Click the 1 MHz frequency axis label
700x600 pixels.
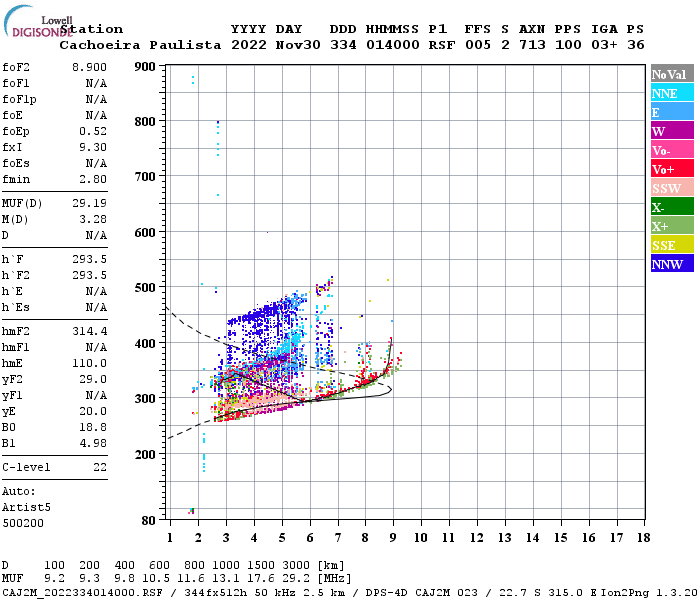pos(170,538)
